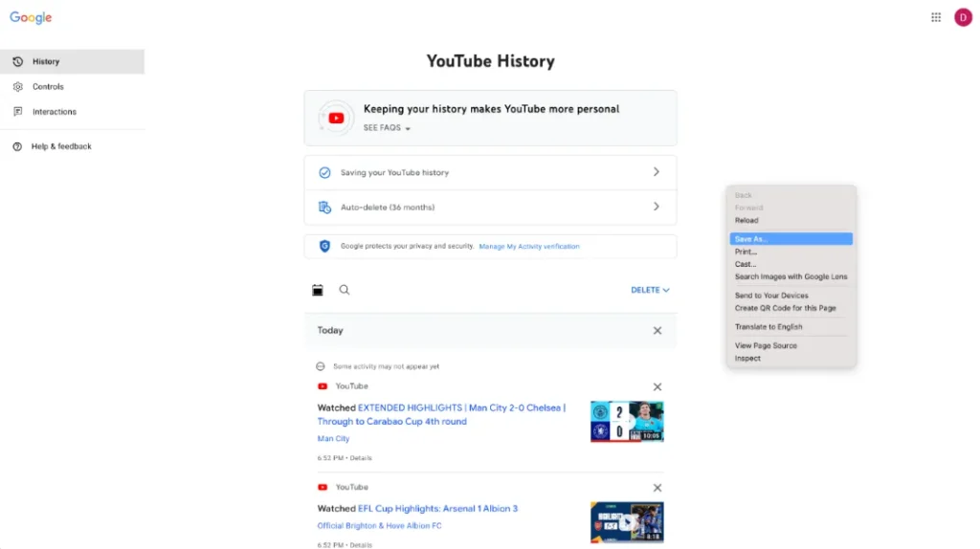Viewport: 980px width, 549px height.
Task: Choose Cast... in the context menu
Action: [791, 264]
